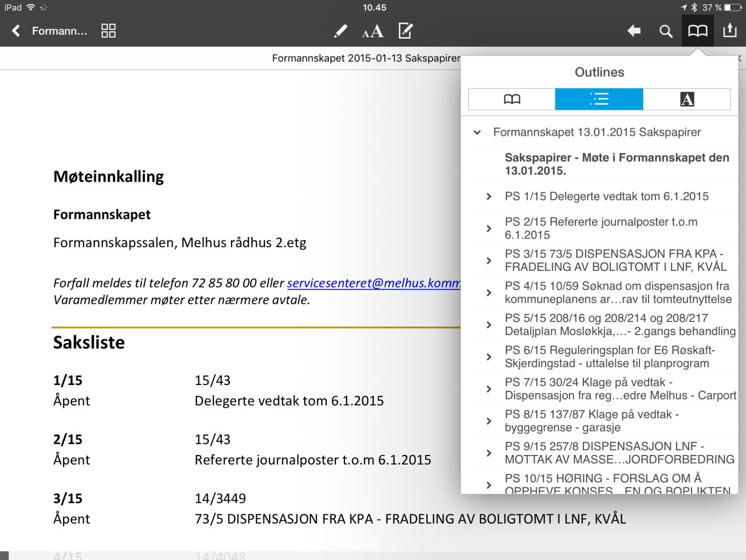Expand PS 8/15 137/87 Klage entry
Image resolution: width=746 pixels, height=560 pixels.
[x=489, y=421]
